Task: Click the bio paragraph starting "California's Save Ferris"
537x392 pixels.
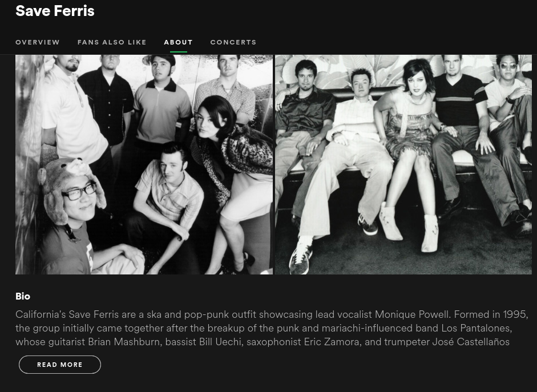Action: click(x=272, y=328)
